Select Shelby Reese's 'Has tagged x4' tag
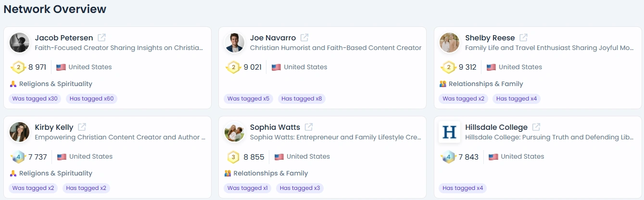This screenshot has height=200, width=644. [517, 99]
